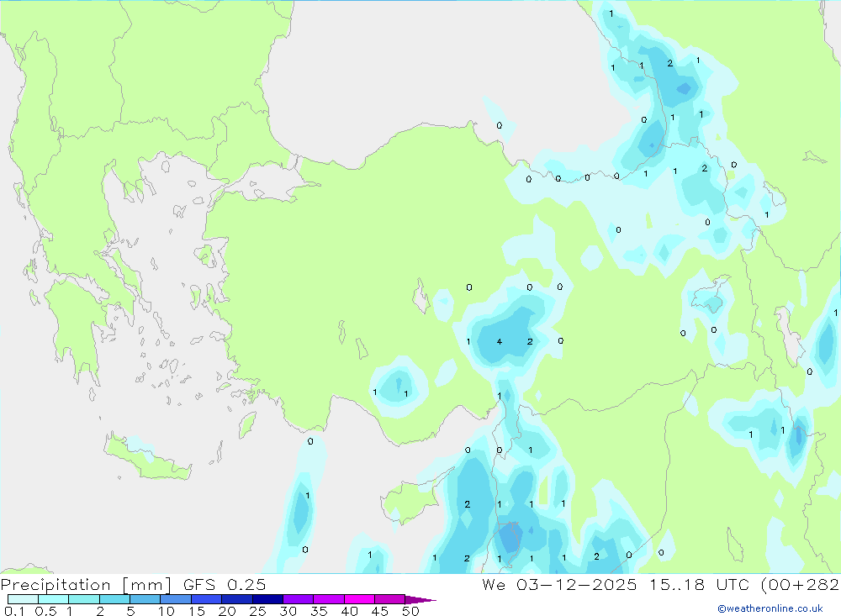This screenshot has width=841, height=616.
Task: Choose the 20–25 mm dark blue swatch
Action: click(237, 599)
